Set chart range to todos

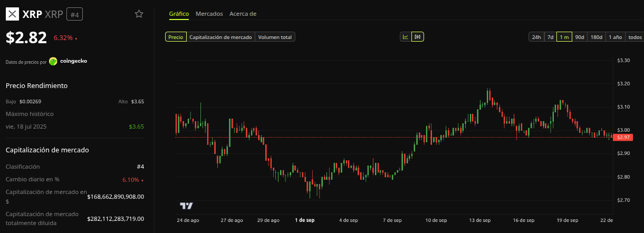(x=635, y=37)
